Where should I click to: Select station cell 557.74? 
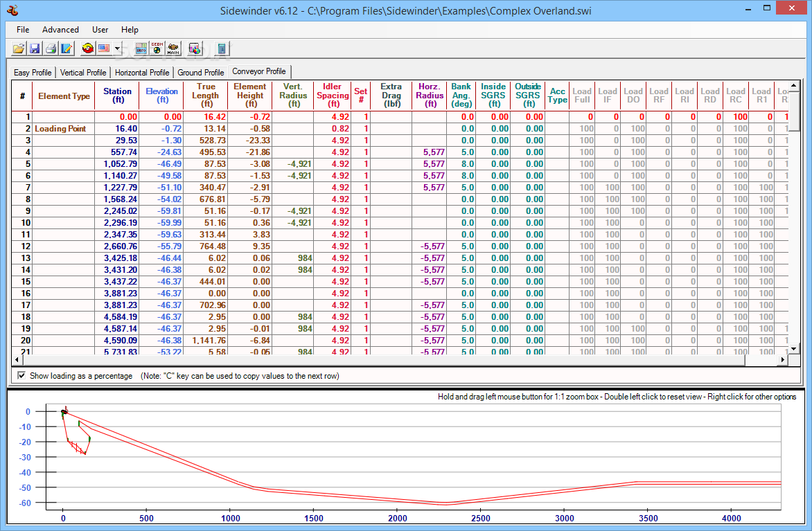pyautogui.click(x=118, y=152)
